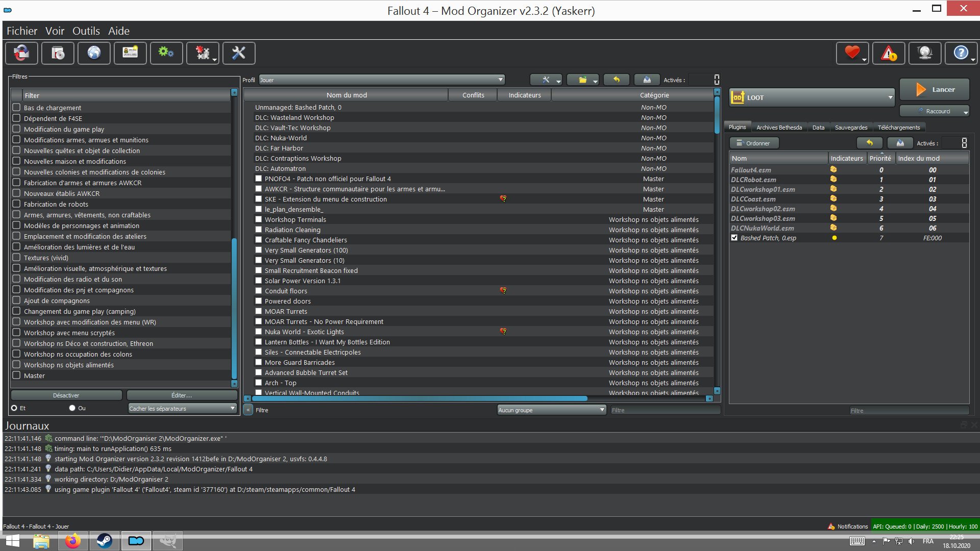
Task: Click collapse arrow beside mod Filtre
Action: [x=248, y=410]
